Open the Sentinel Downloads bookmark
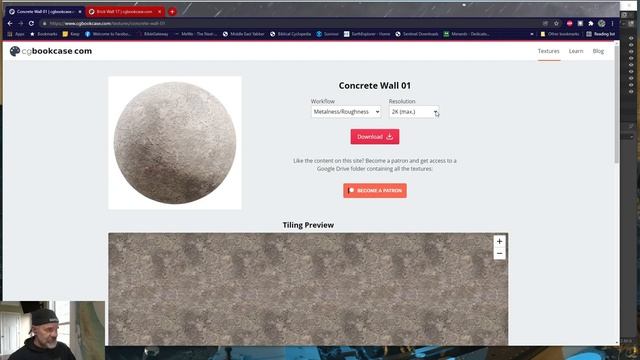This screenshot has width=640, height=360. click(417, 34)
